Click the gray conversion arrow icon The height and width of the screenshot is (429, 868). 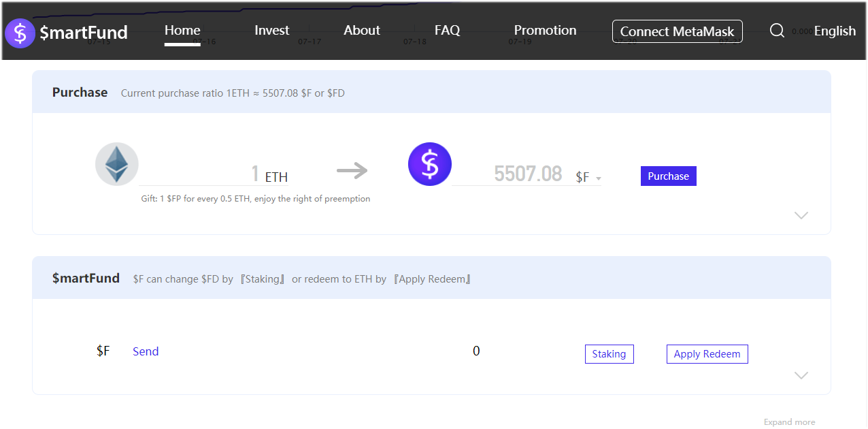coord(352,170)
